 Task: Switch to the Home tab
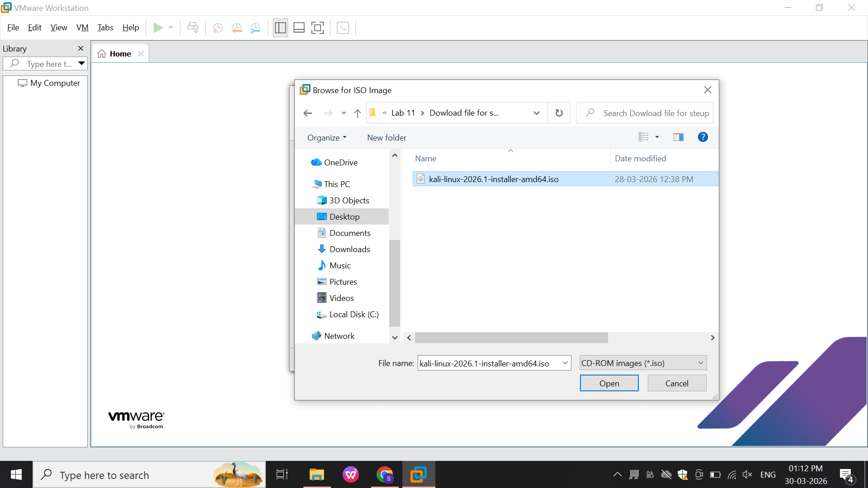click(120, 54)
